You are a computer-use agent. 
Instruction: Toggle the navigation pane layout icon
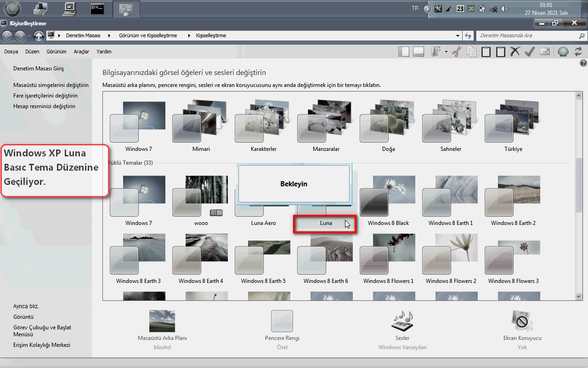point(404,52)
